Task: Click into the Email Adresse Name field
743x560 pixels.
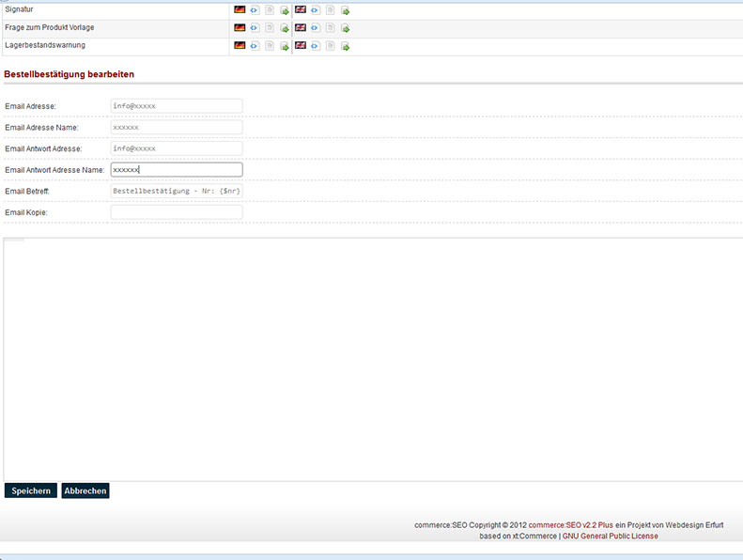Action: point(177,127)
